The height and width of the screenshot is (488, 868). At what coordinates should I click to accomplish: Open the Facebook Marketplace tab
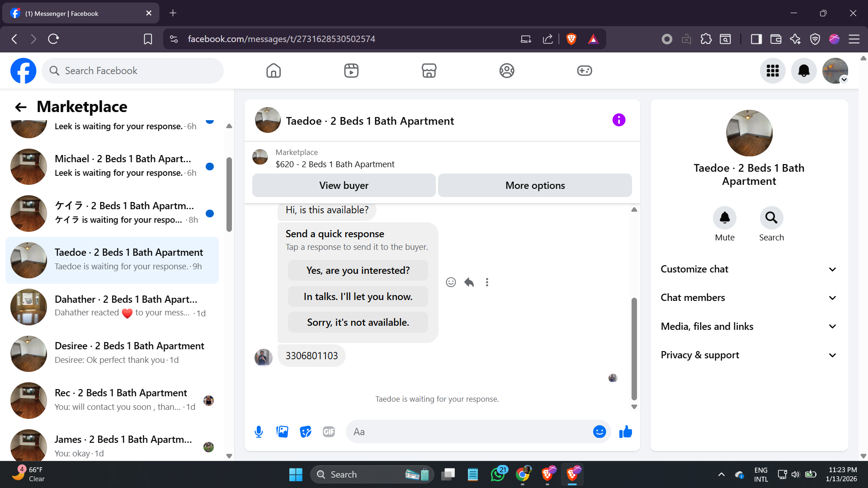click(429, 71)
